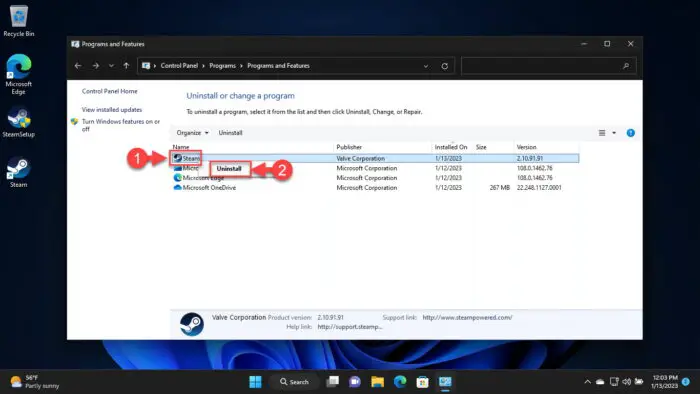Viewport: 700px width, 394px height.
Task: Expand the view options arrow
Action: [614, 133]
